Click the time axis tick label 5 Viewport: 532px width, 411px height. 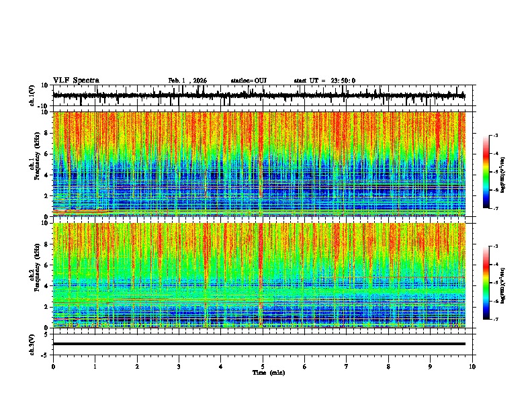(x=263, y=367)
